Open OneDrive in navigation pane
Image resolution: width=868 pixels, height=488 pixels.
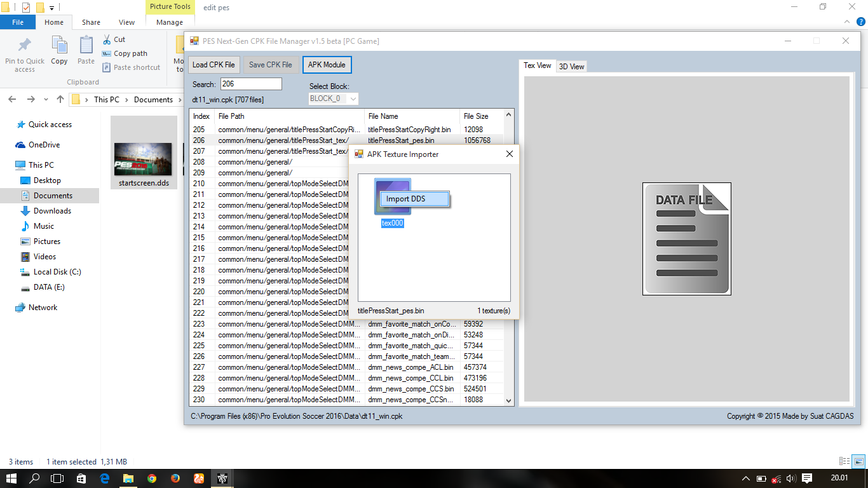pyautogui.click(x=44, y=145)
